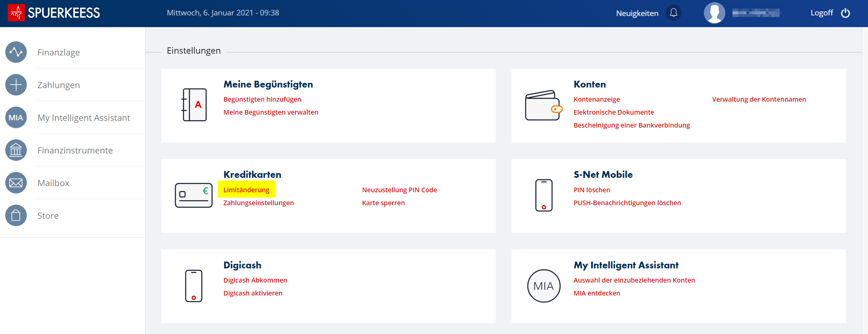Open Zahlungen via the plus icon
Viewport: 868px width, 334px height.
click(x=16, y=85)
